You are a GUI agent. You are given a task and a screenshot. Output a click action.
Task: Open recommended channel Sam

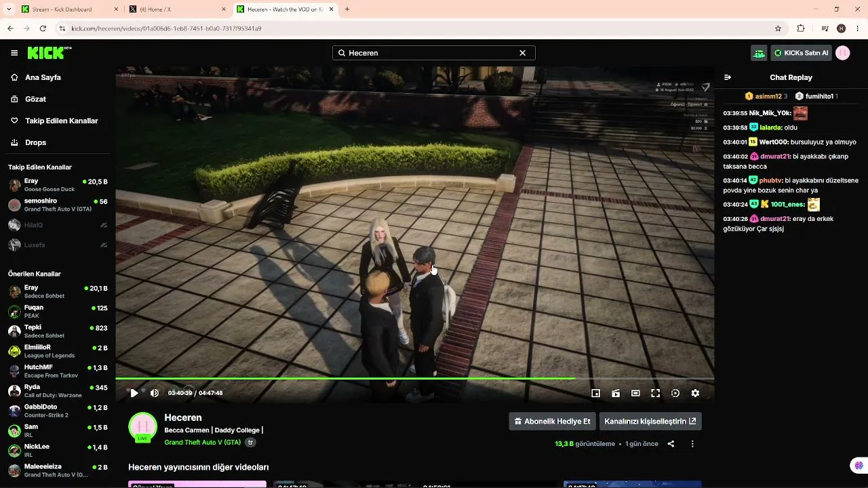pyautogui.click(x=58, y=430)
